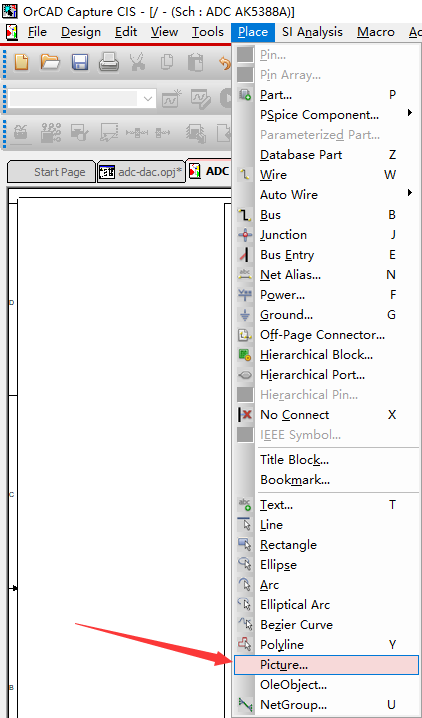The width and height of the screenshot is (422, 718).
Task: Open the Edit menu
Action: tap(126, 32)
